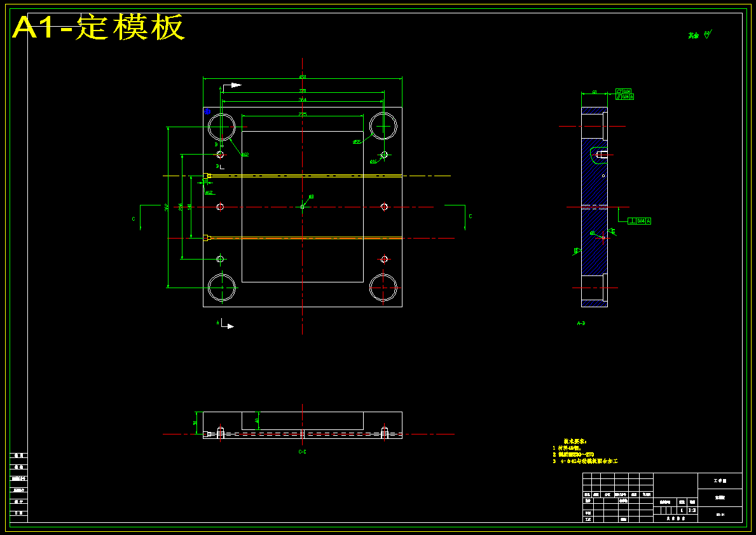Image resolution: width=756 pixels, height=535 pixels.
Task: Select the perpendicularity 0.04 A tolerance frame
Action: point(639,221)
